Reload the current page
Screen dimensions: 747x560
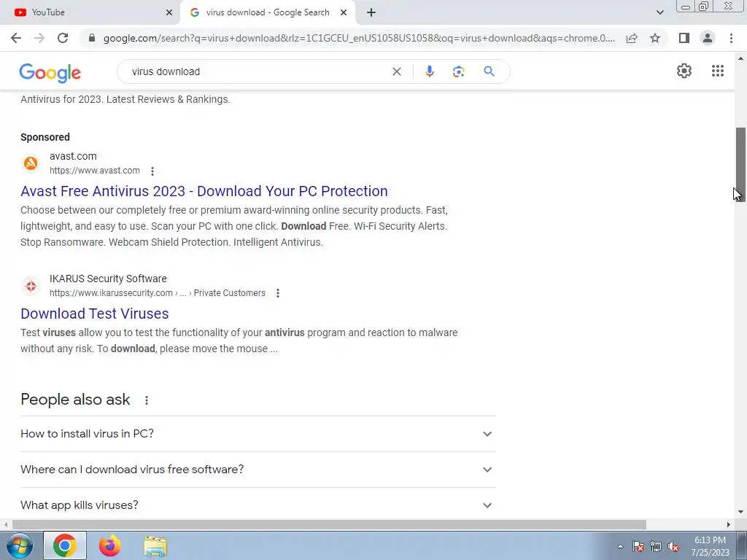pyautogui.click(x=63, y=38)
